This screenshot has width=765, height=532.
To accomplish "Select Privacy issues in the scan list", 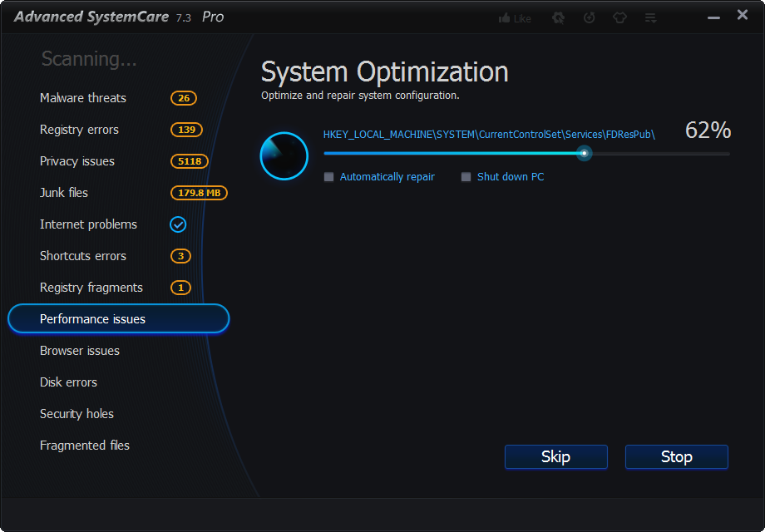I will click(x=77, y=161).
